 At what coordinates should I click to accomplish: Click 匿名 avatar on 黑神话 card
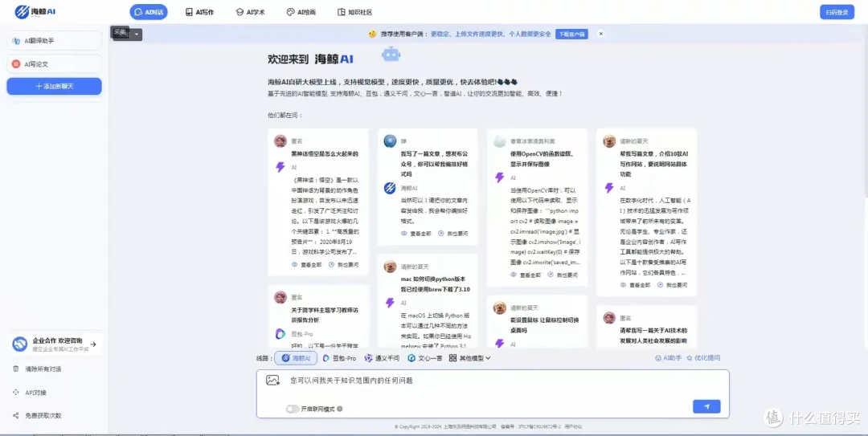click(x=280, y=141)
